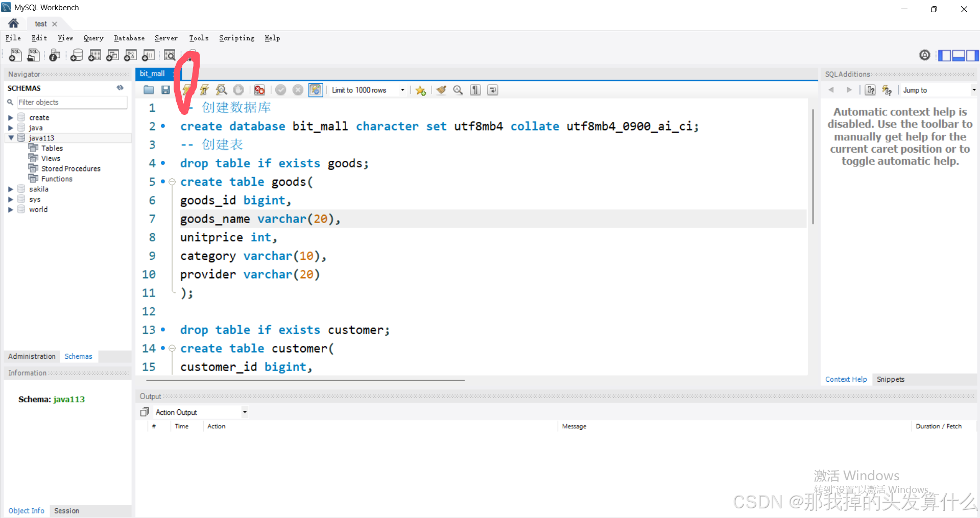Switch to the Session tab
This screenshot has height=518, width=980.
point(66,510)
